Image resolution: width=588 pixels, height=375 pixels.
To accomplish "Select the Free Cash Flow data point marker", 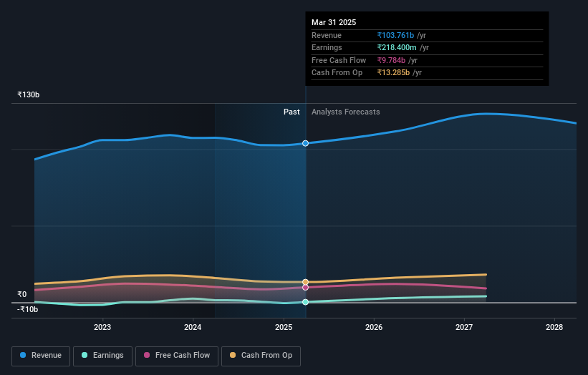I will [x=306, y=288].
